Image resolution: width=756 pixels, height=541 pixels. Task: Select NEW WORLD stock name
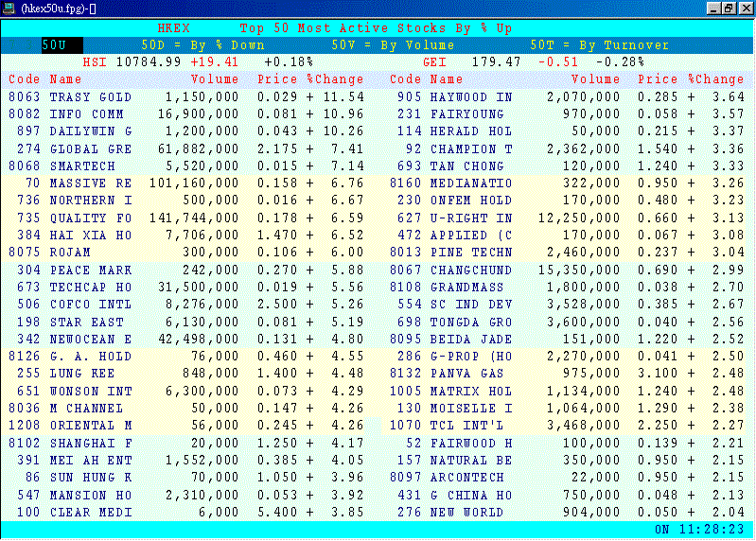466,513
